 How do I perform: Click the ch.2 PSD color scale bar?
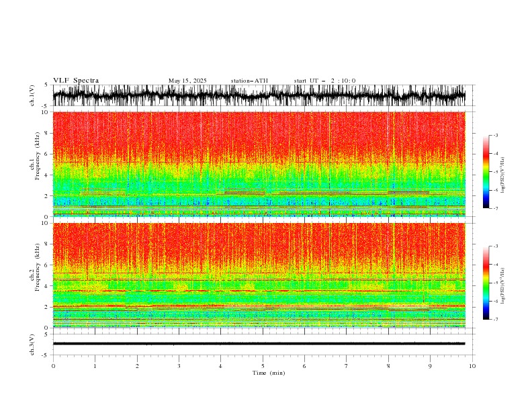pos(486,283)
